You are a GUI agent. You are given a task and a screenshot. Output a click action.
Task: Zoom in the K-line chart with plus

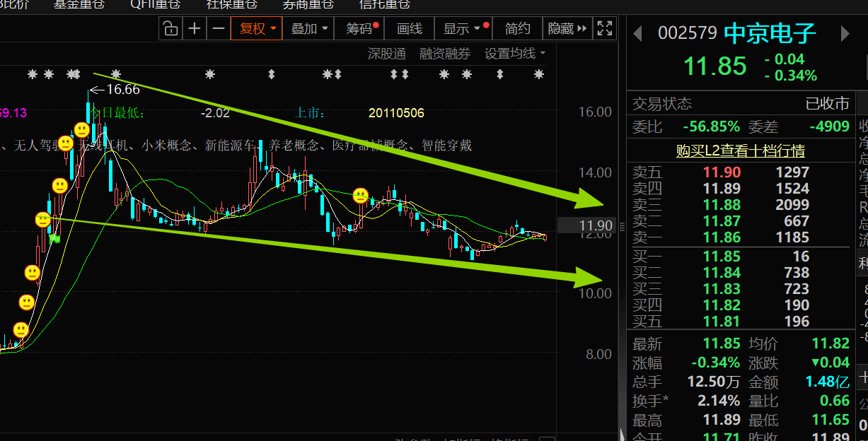[x=195, y=29]
